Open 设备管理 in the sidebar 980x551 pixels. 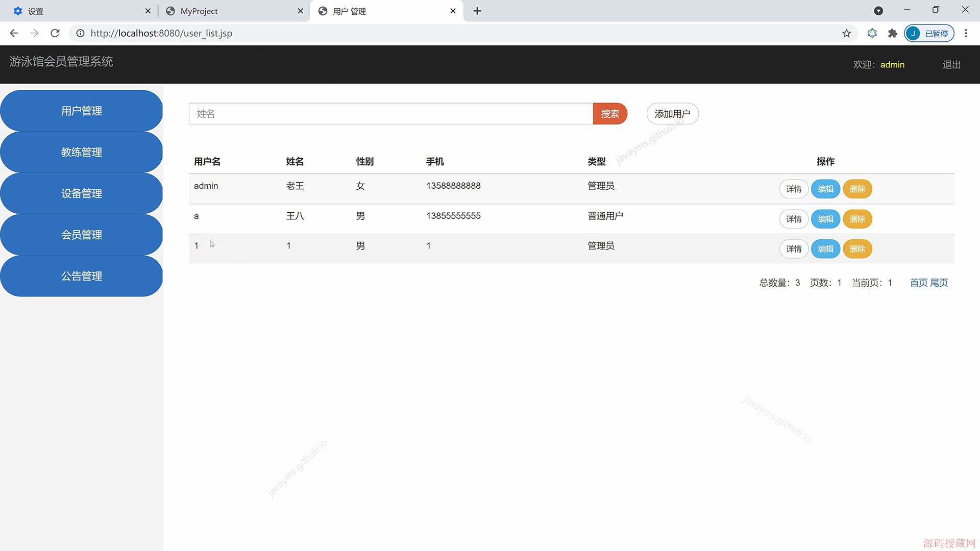(x=82, y=193)
